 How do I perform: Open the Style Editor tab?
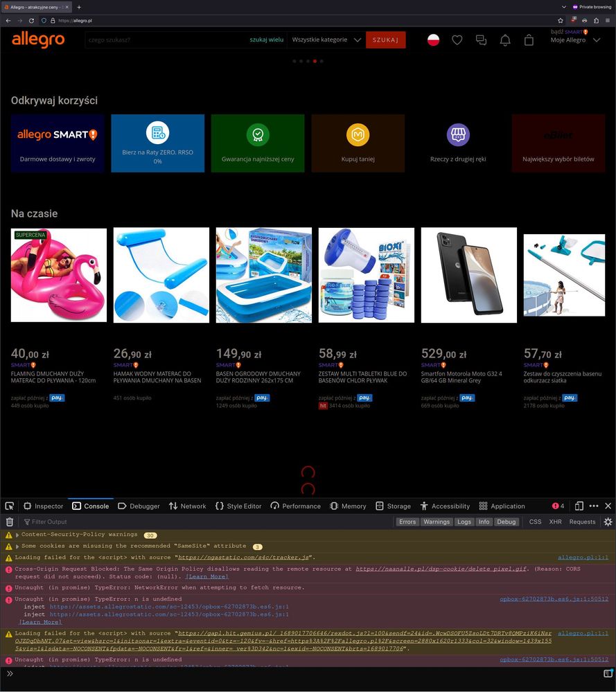point(238,506)
